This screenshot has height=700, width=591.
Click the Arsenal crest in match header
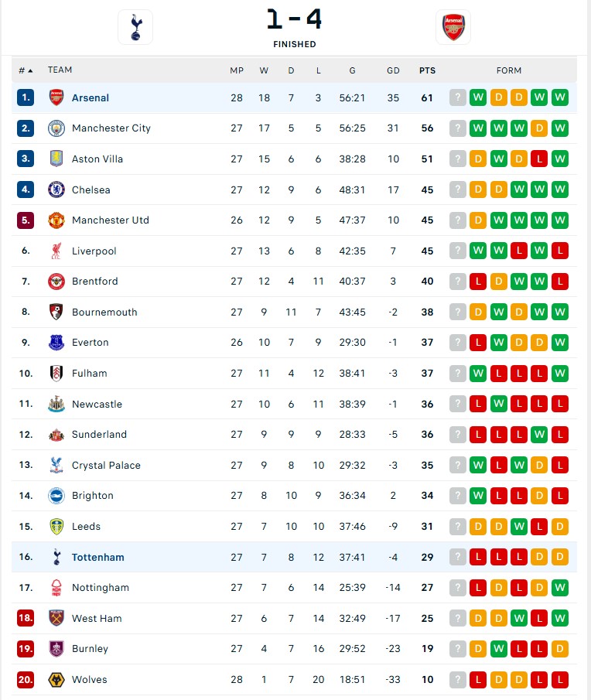(453, 27)
